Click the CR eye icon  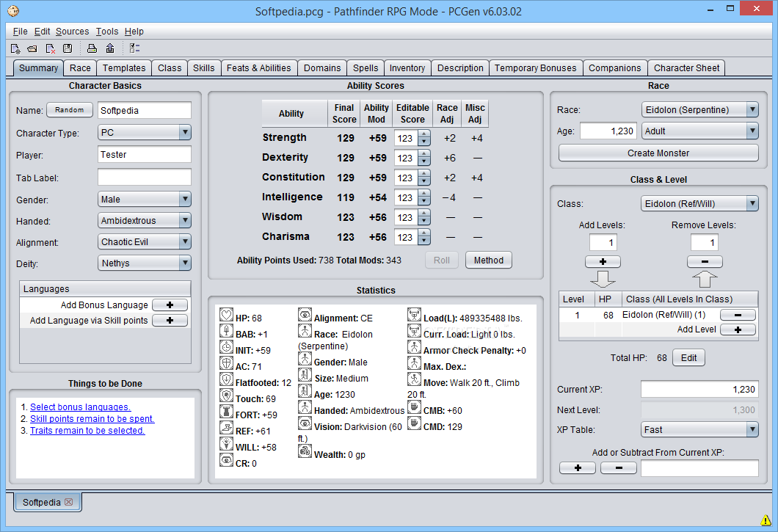[x=226, y=460]
